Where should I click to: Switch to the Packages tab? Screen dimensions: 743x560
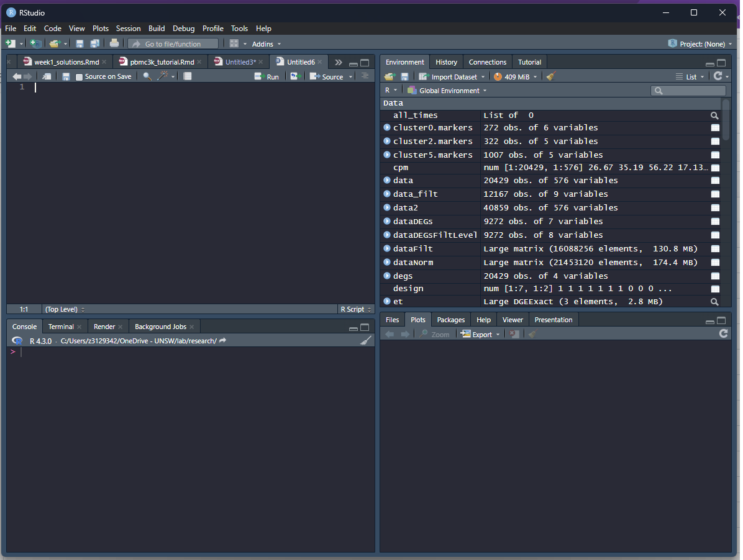(450, 319)
